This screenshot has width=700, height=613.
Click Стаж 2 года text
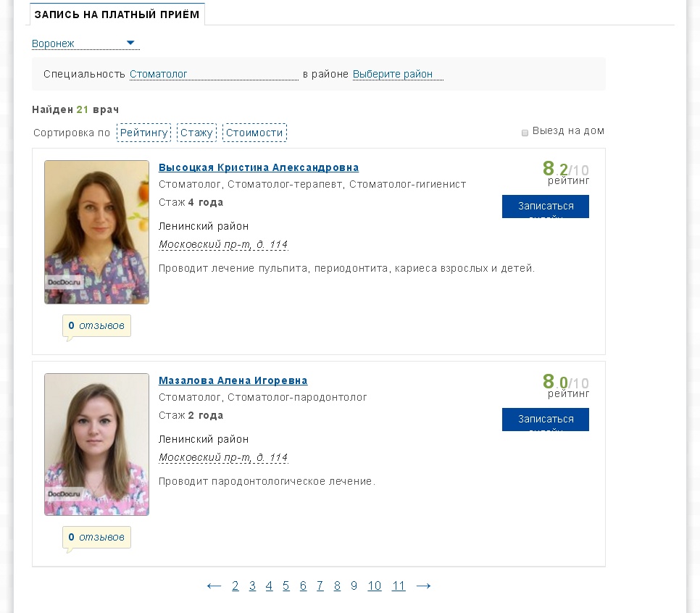[191, 415]
